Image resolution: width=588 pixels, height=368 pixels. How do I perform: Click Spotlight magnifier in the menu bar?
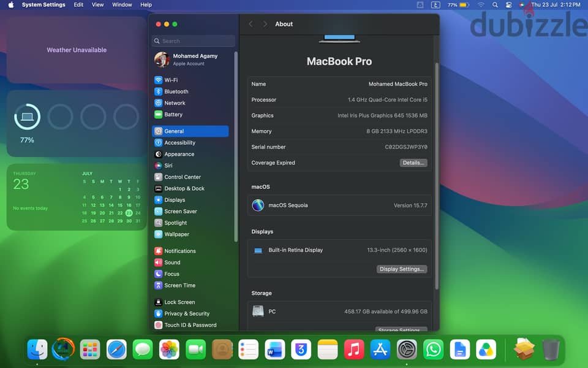click(495, 5)
